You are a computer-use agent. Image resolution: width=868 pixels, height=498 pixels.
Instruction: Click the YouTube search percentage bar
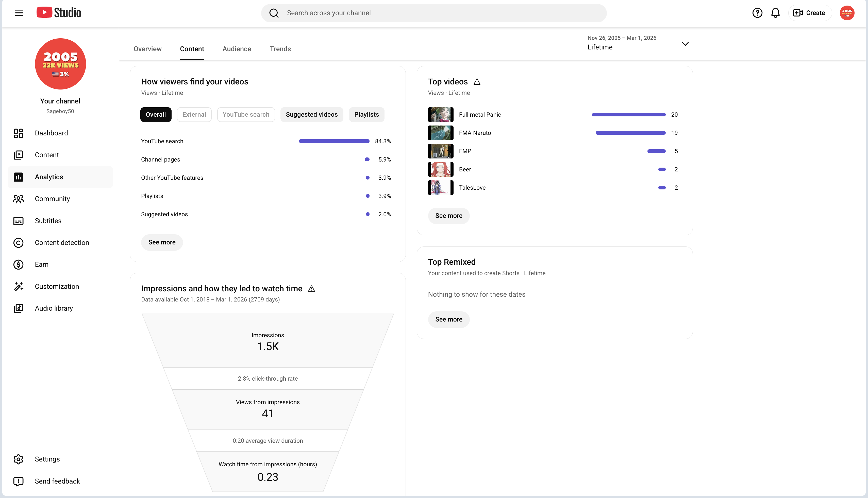[x=334, y=141]
